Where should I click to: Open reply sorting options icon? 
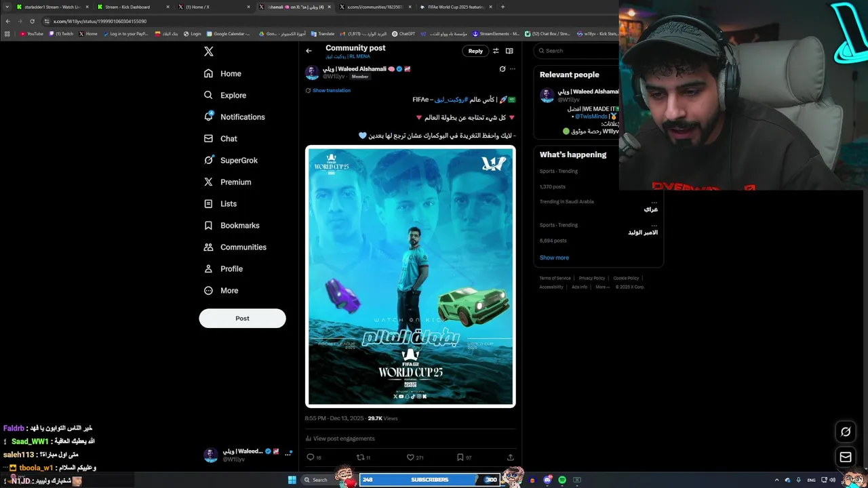pos(496,51)
